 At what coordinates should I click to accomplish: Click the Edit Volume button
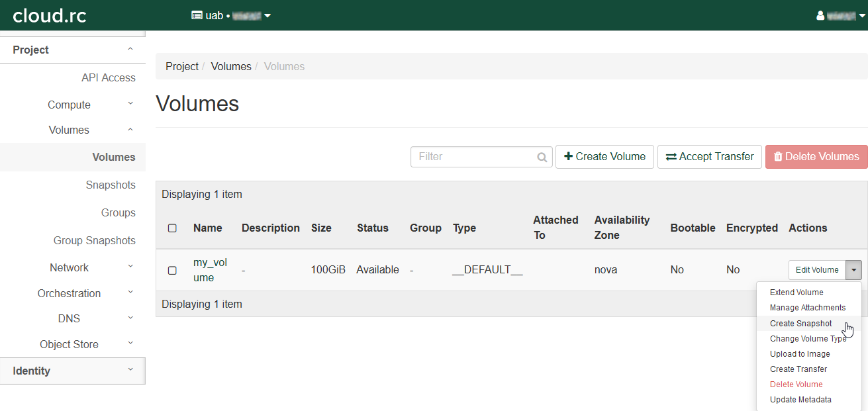pos(817,270)
